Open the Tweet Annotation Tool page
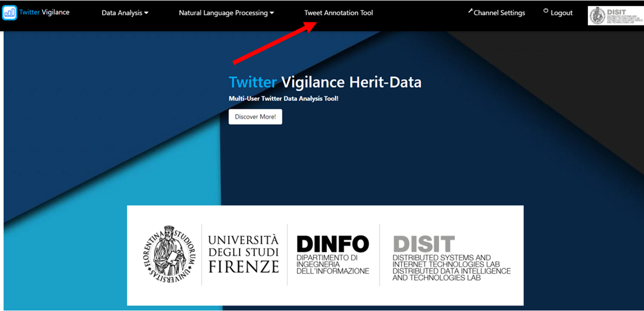This screenshot has width=644, height=311. coord(338,13)
